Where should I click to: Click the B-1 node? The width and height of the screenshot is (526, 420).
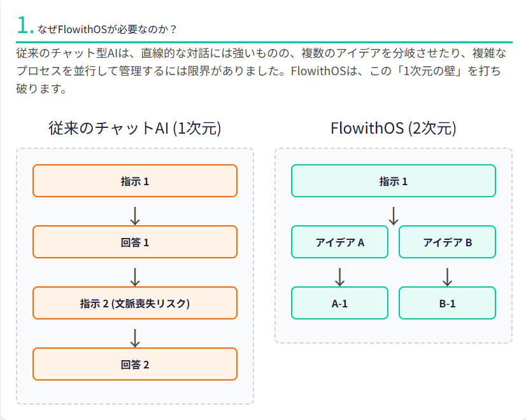447,303
